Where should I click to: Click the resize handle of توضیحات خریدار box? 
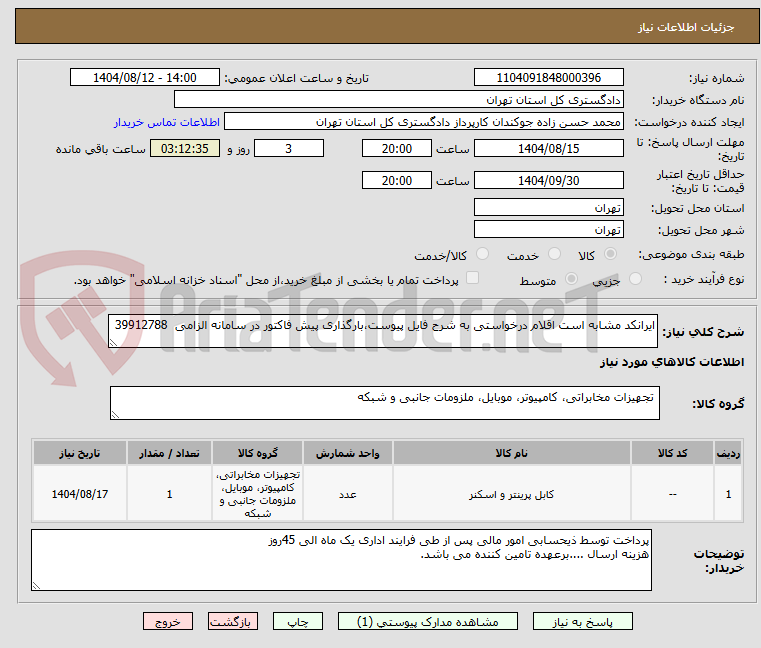click(36, 586)
